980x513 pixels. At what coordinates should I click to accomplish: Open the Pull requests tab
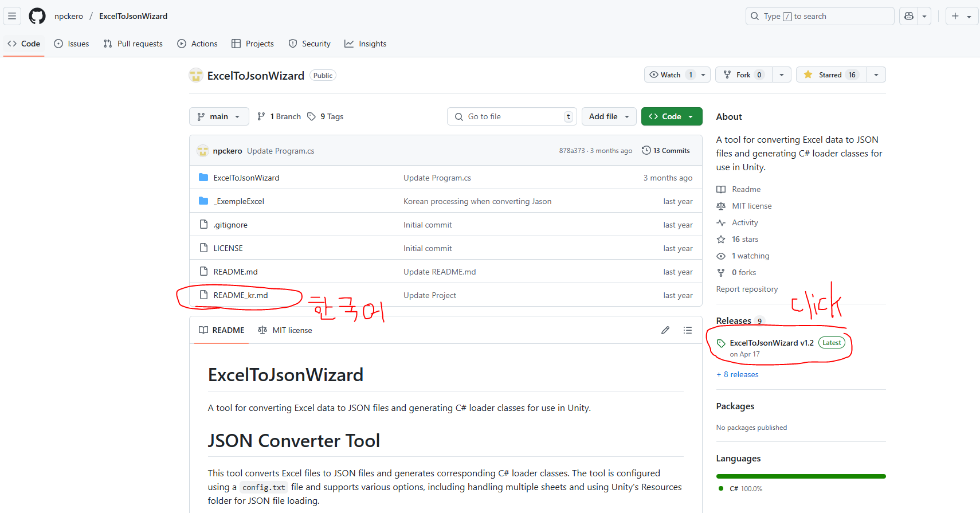pyautogui.click(x=133, y=44)
